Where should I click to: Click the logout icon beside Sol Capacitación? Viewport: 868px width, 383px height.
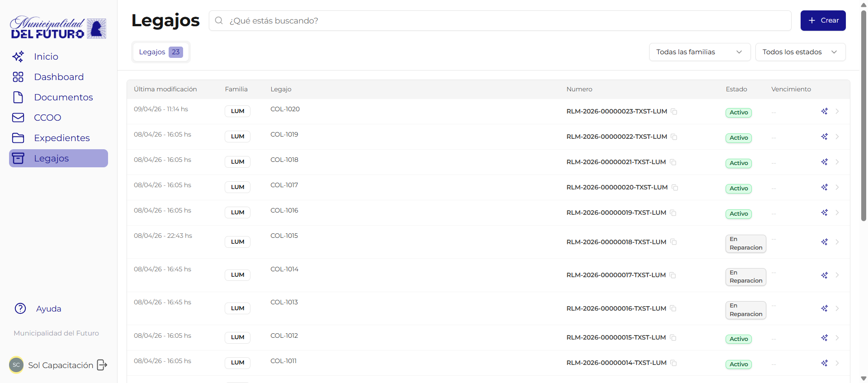[x=102, y=365]
